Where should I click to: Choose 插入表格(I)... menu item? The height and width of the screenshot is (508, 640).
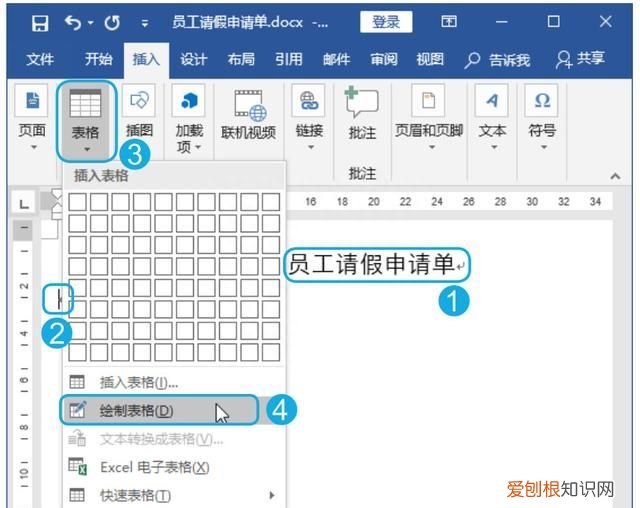174,382
